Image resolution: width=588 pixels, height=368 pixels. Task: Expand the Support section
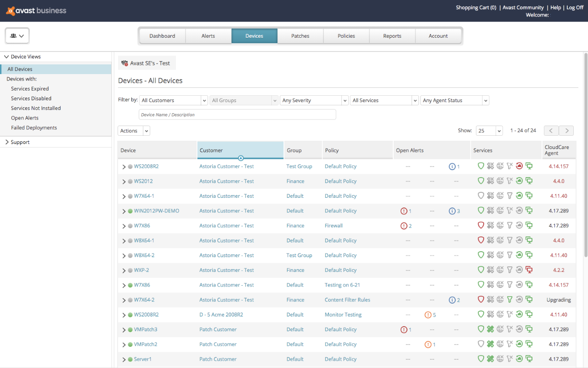click(x=7, y=142)
